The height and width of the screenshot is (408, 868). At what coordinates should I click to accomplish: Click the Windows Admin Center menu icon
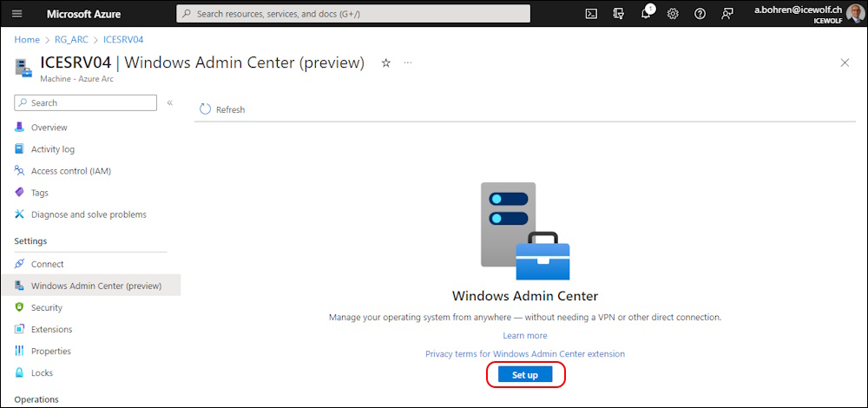[x=20, y=286]
